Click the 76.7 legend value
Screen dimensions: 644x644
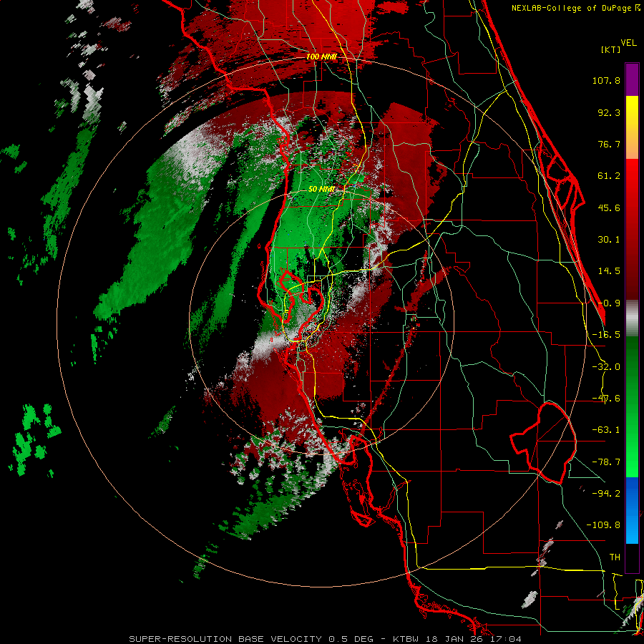point(609,144)
